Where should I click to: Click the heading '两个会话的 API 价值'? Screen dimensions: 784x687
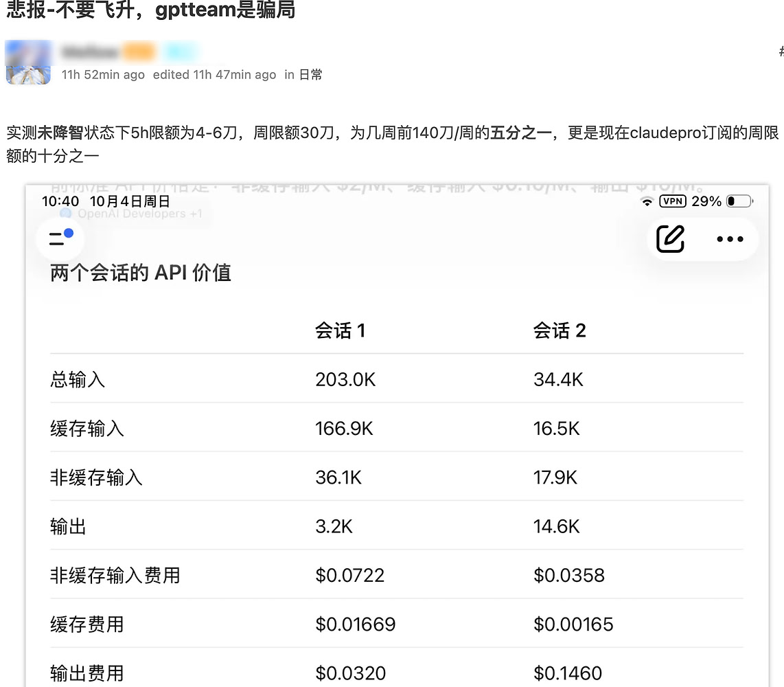click(141, 273)
